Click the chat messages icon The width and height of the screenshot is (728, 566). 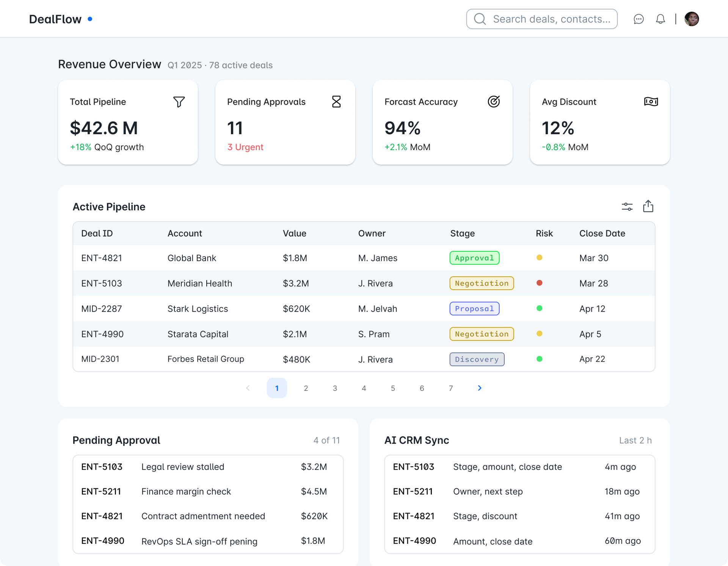[639, 19]
